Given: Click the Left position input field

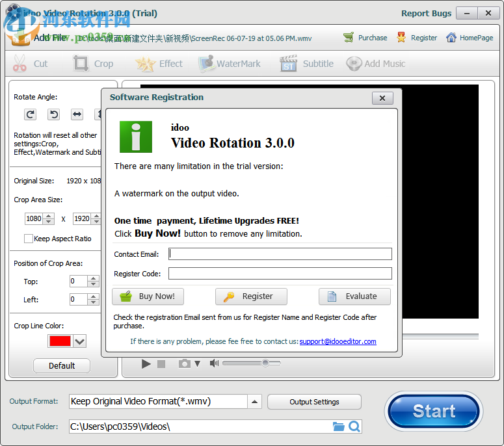Looking at the screenshot, I should (79, 299).
